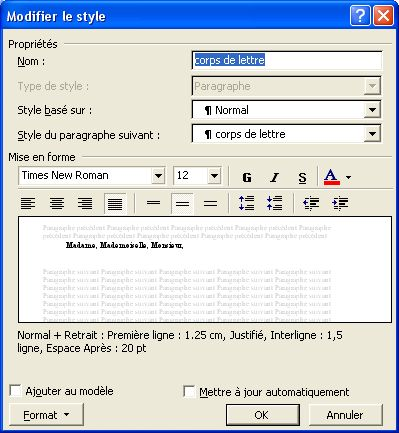
Task: Expand Style du paragraphe suivant list
Action: (x=372, y=134)
